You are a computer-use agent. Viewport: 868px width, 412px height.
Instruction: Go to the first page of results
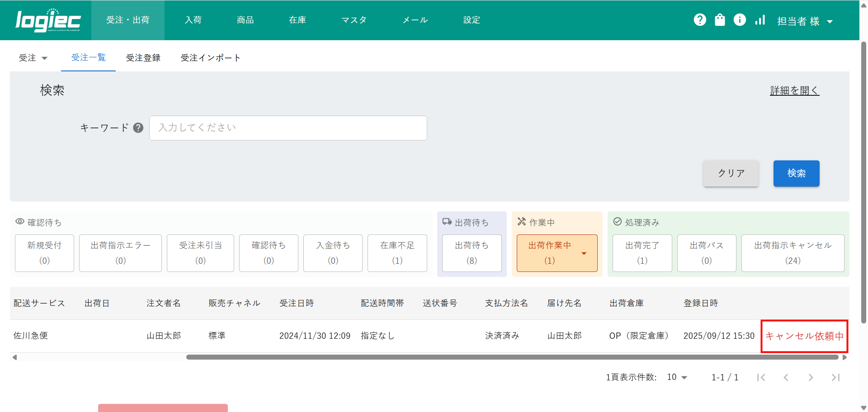pos(761,377)
